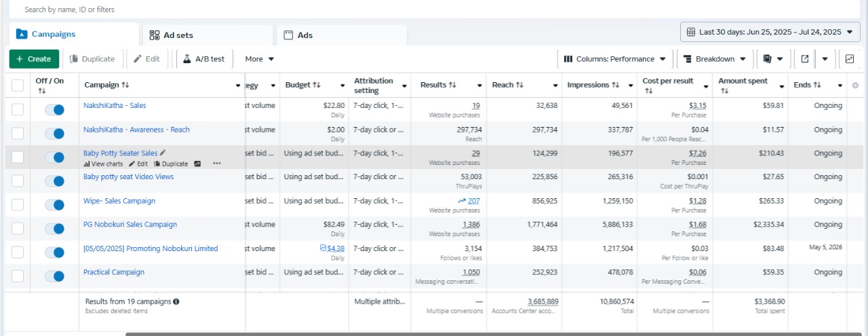Open Campaign column header dropdown arrow
868x336 pixels.
238,86
